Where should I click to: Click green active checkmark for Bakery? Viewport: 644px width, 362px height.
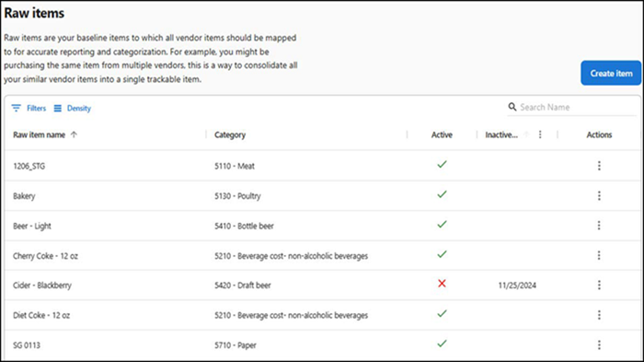442,194
